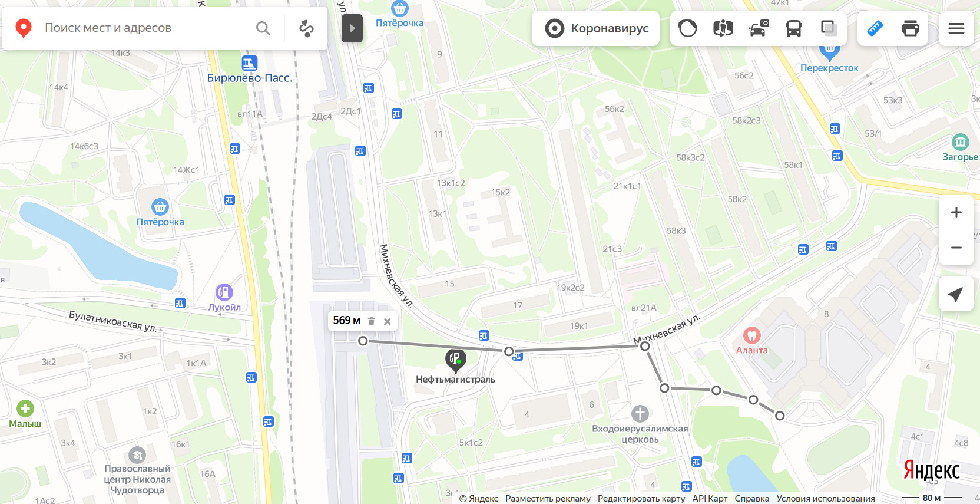Open map layers selector icon

(829, 28)
